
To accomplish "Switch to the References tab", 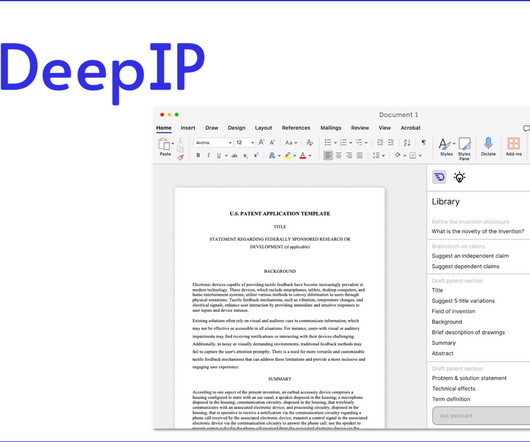I will pyautogui.click(x=296, y=128).
